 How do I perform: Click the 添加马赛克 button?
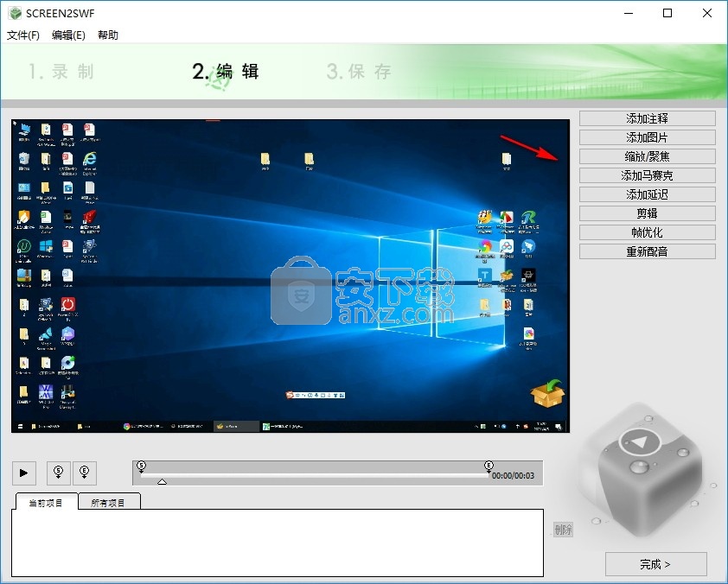click(648, 175)
